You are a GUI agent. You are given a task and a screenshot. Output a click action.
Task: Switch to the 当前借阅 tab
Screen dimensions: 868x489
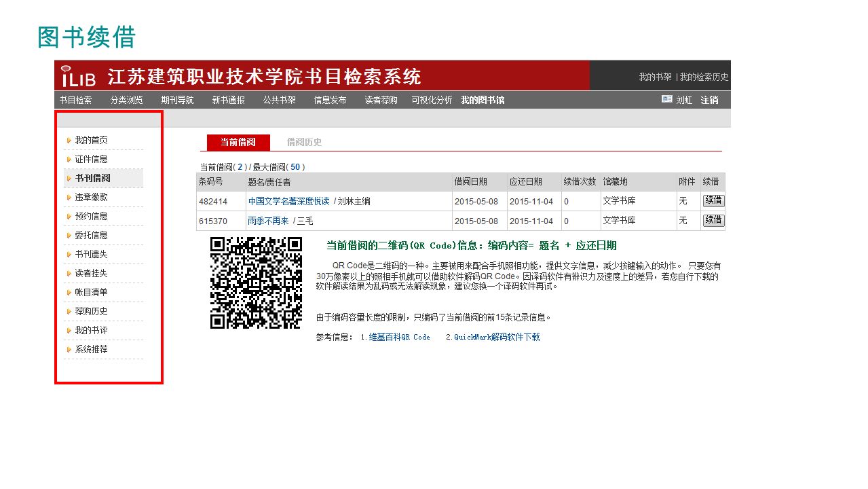tap(238, 142)
